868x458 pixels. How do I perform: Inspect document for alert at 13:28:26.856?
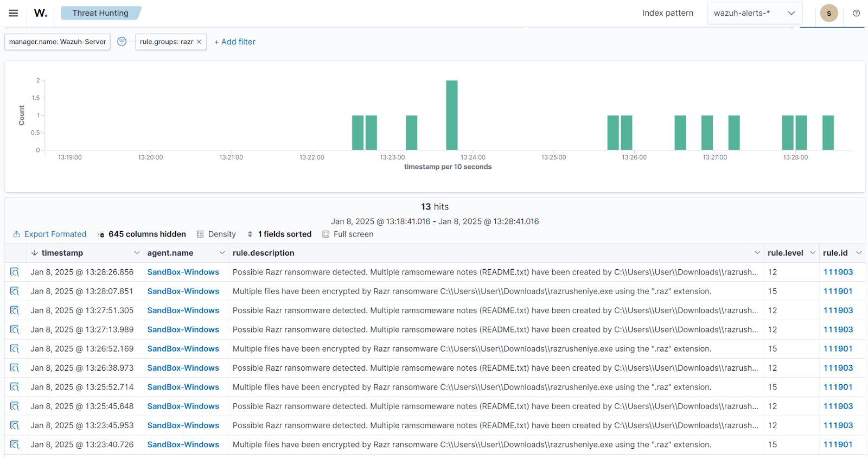pos(15,272)
